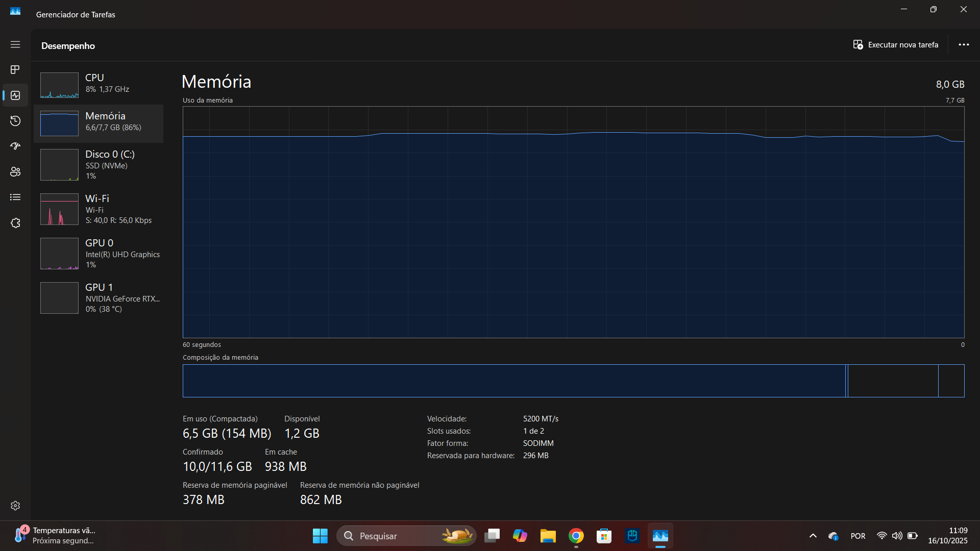Open the three-dots more options menu
980x551 pixels.
(x=964, y=45)
